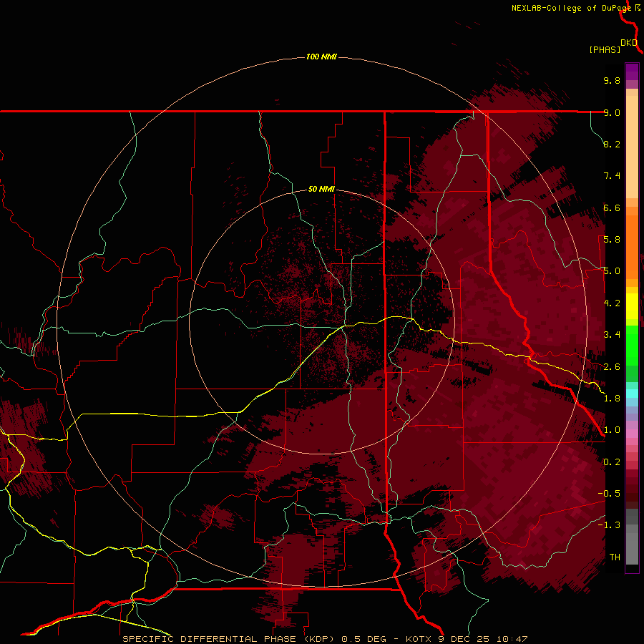Click the 50 NMI range ring label

point(321,189)
